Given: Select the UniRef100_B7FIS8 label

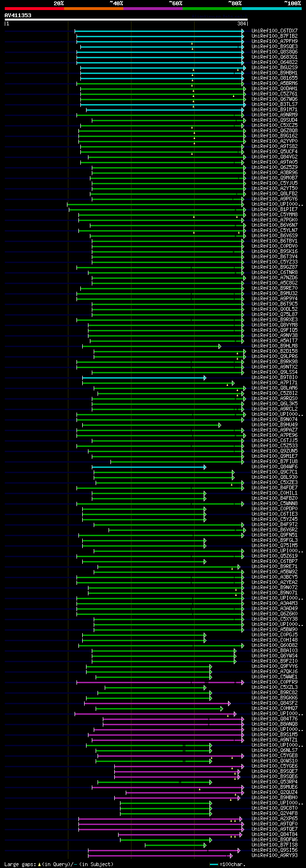Looking at the screenshot, I should pyautogui.click(x=274, y=845).
